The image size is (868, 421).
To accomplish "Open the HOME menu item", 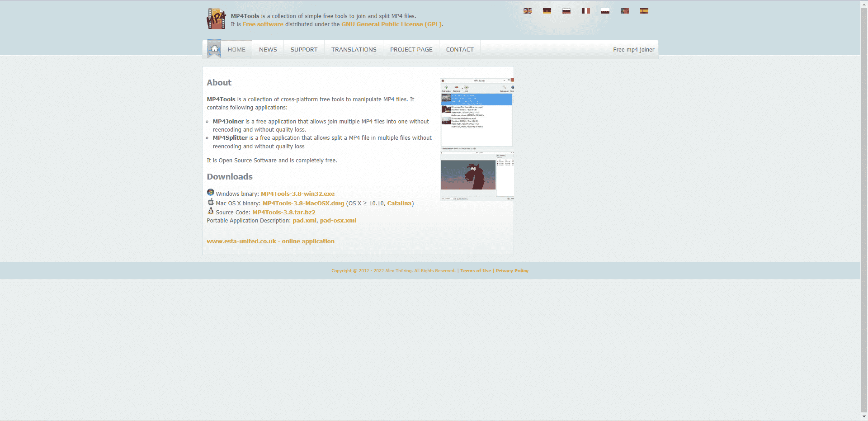I will tap(236, 50).
